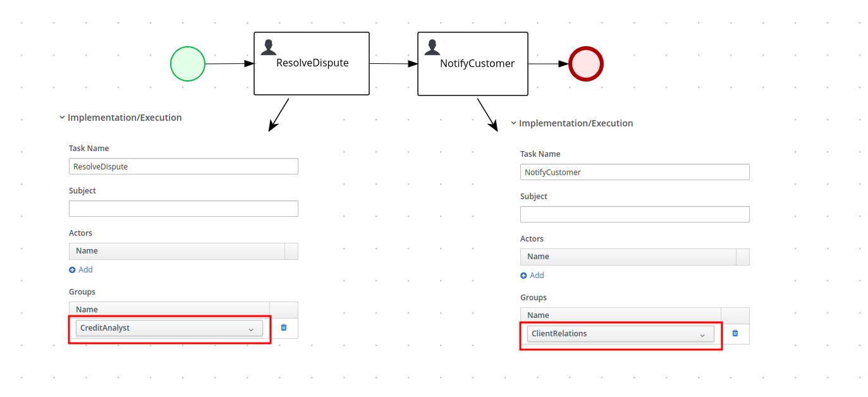Screen dimensions: 868x397
Task: Select the red end event circle
Action: pyautogui.click(x=585, y=63)
